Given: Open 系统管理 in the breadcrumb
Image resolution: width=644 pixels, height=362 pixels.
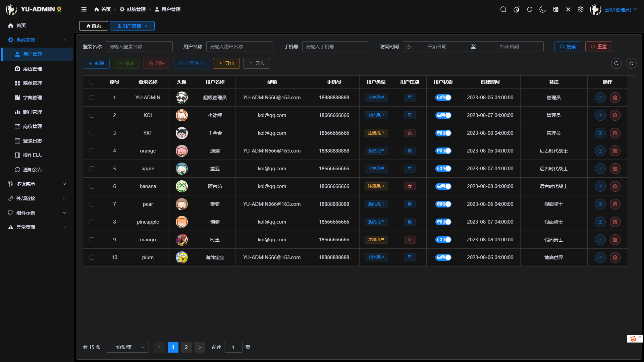Looking at the screenshot, I should coord(136,9).
